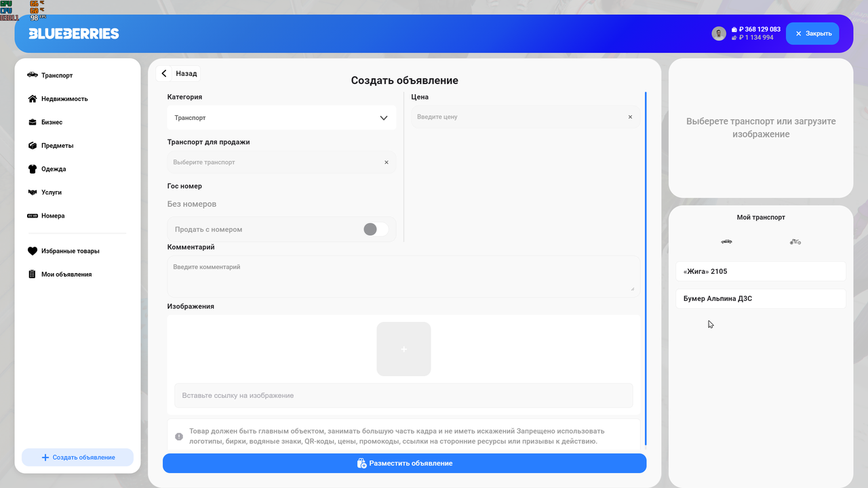Select the car tab in Мой транспорт
The height and width of the screenshot is (488, 868).
pyautogui.click(x=726, y=242)
